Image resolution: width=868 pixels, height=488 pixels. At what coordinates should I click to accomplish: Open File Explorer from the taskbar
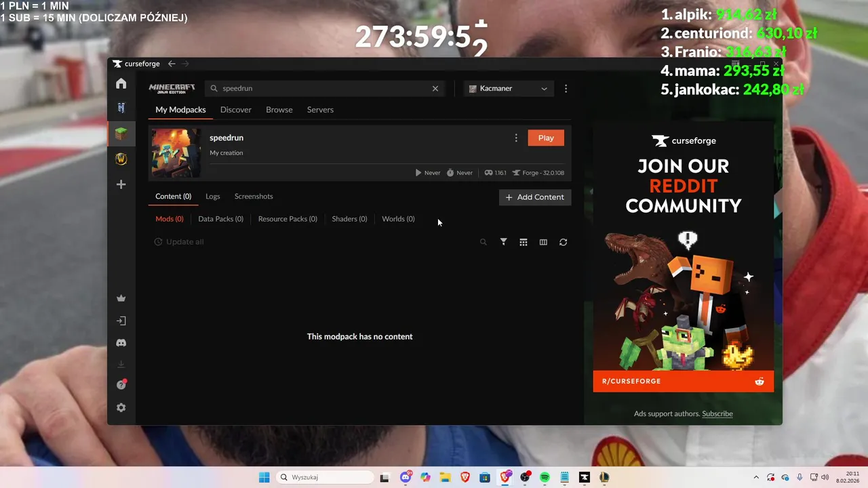tap(445, 477)
